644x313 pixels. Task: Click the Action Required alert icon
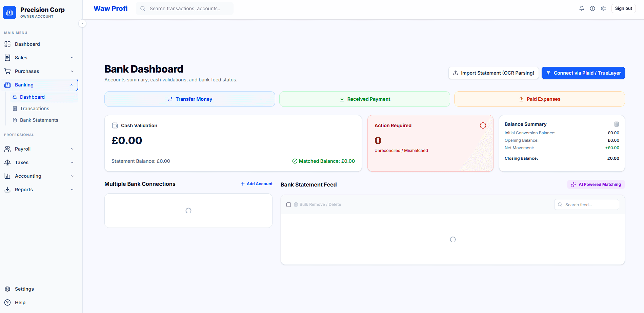pyautogui.click(x=483, y=125)
